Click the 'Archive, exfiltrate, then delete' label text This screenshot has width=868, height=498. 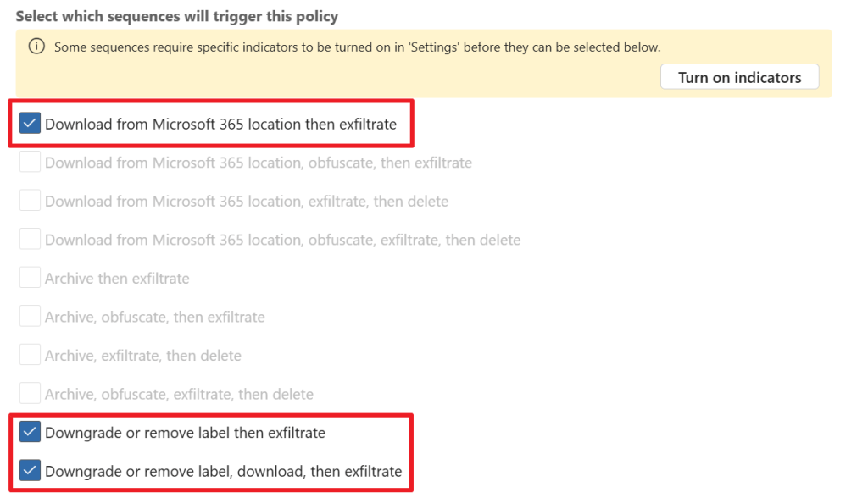click(142, 356)
